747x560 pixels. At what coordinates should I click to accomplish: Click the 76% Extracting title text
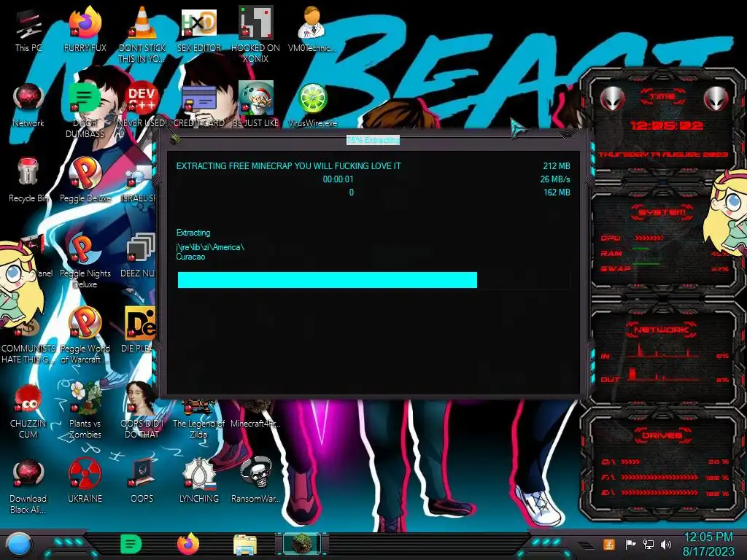pos(373,140)
